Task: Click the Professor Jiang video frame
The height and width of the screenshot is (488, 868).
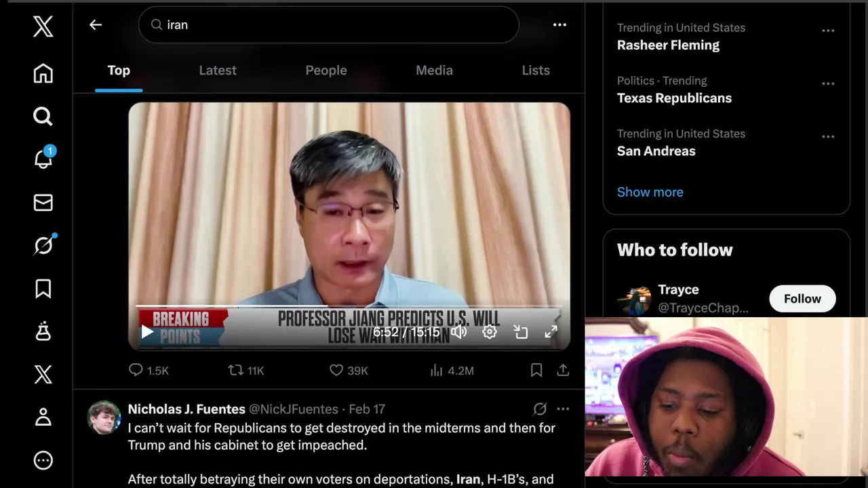Action: [x=349, y=226]
